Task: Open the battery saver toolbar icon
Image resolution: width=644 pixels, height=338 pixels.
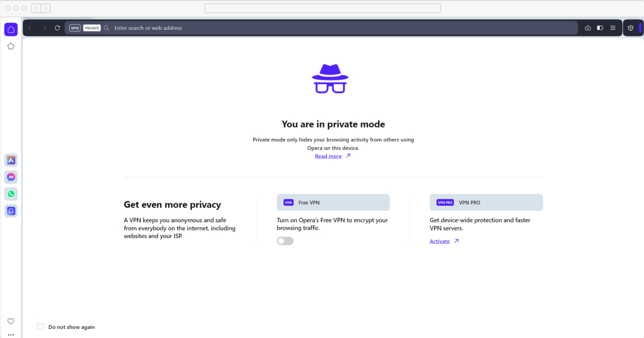Action: [x=600, y=28]
